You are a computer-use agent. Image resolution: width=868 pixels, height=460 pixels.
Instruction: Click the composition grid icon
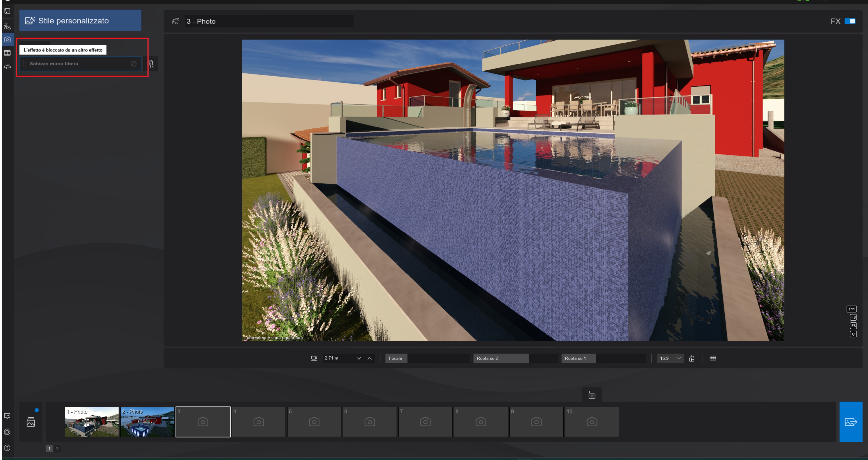click(x=713, y=358)
